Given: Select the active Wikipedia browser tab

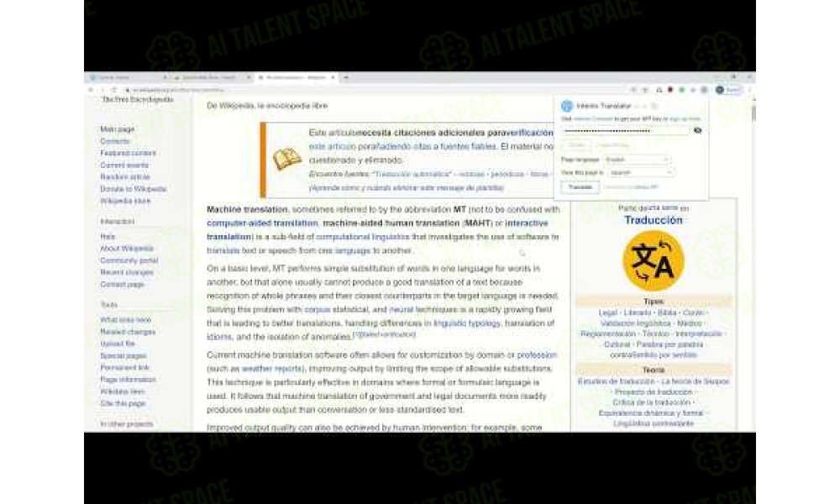Looking at the screenshot, I should [x=297, y=77].
